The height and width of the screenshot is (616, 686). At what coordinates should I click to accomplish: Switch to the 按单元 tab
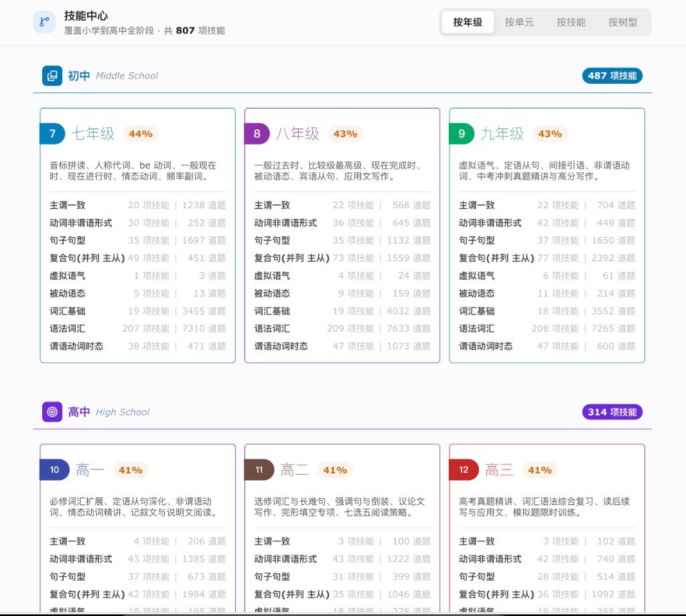(519, 22)
